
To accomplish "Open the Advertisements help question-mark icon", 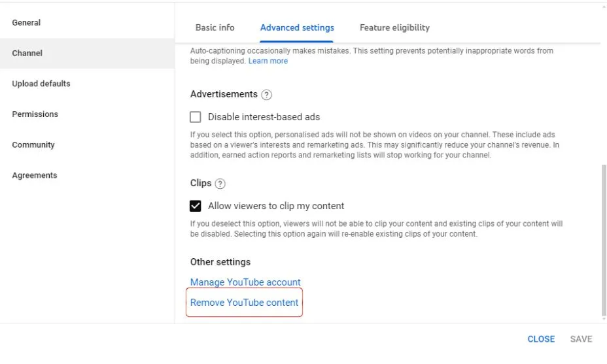I will pos(266,95).
